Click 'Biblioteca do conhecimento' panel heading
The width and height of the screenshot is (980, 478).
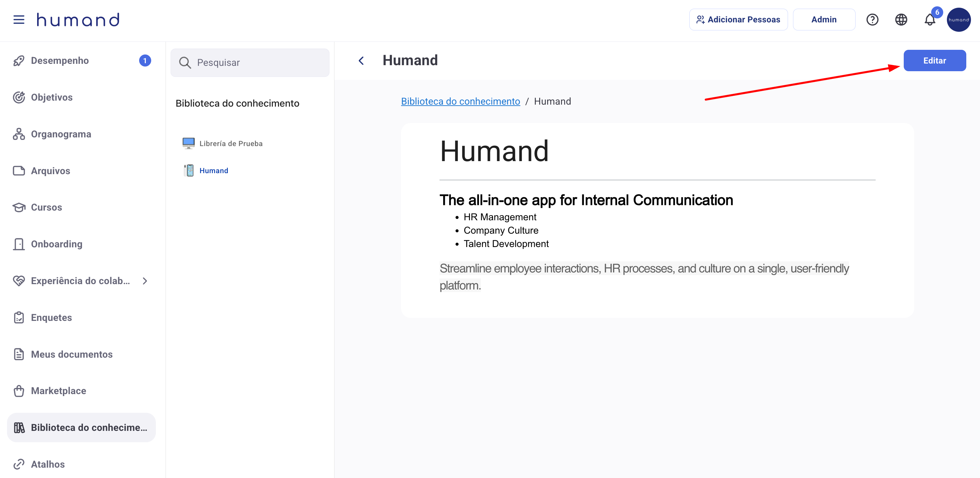[237, 103]
